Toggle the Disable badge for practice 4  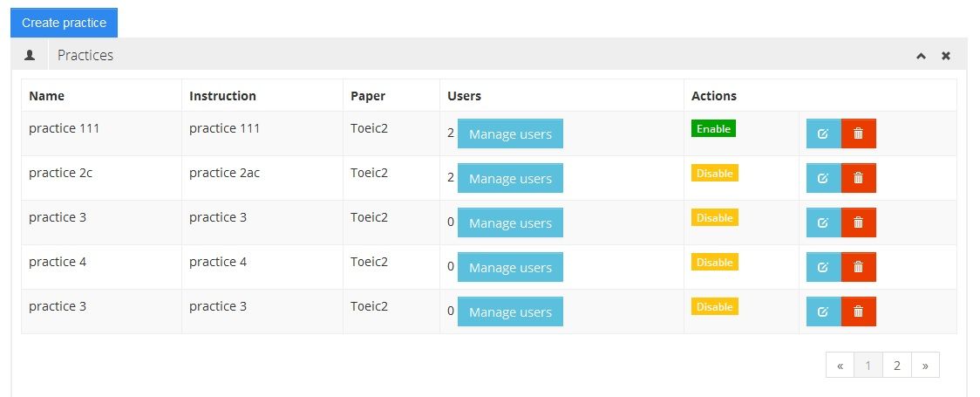click(714, 263)
